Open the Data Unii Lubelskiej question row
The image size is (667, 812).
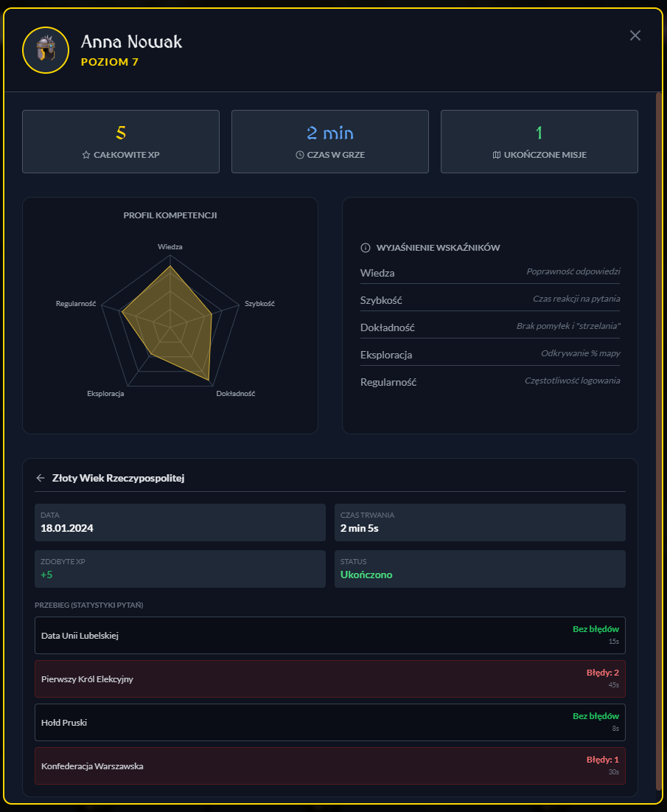click(x=329, y=636)
